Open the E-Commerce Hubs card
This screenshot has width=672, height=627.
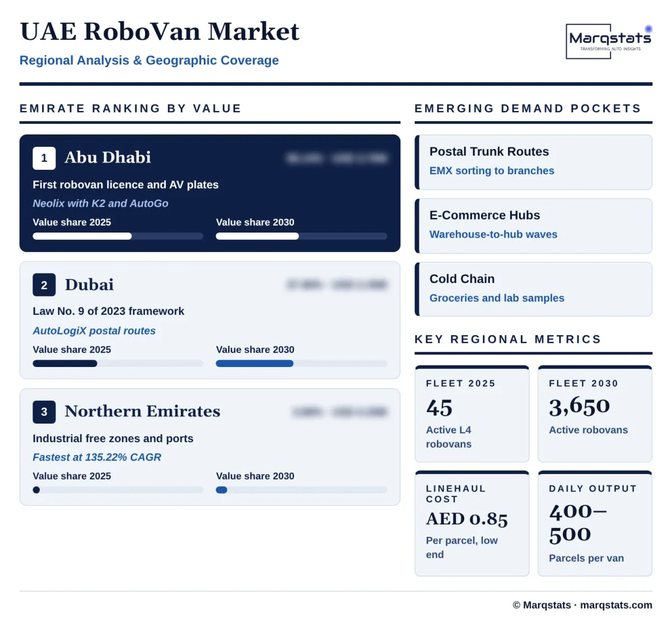[534, 226]
